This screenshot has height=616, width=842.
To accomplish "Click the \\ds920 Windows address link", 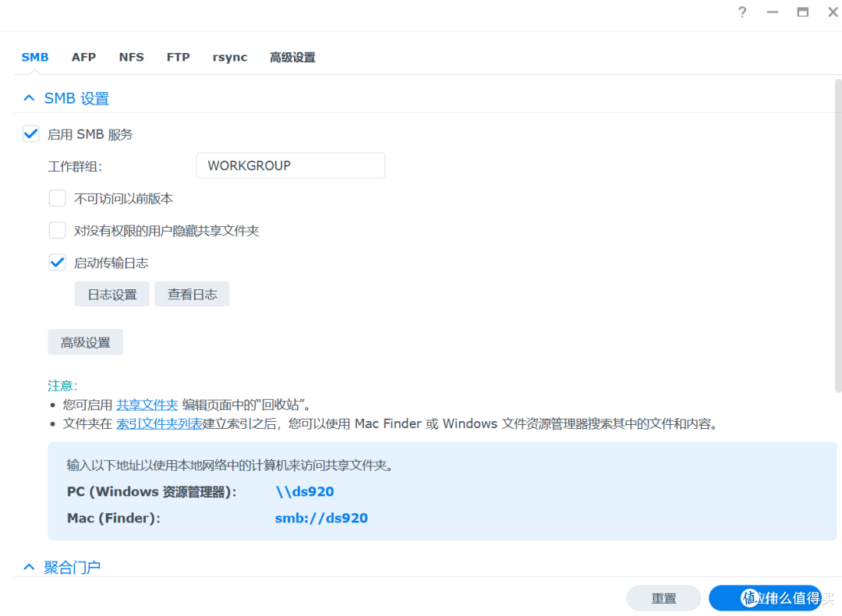I will point(305,491).
